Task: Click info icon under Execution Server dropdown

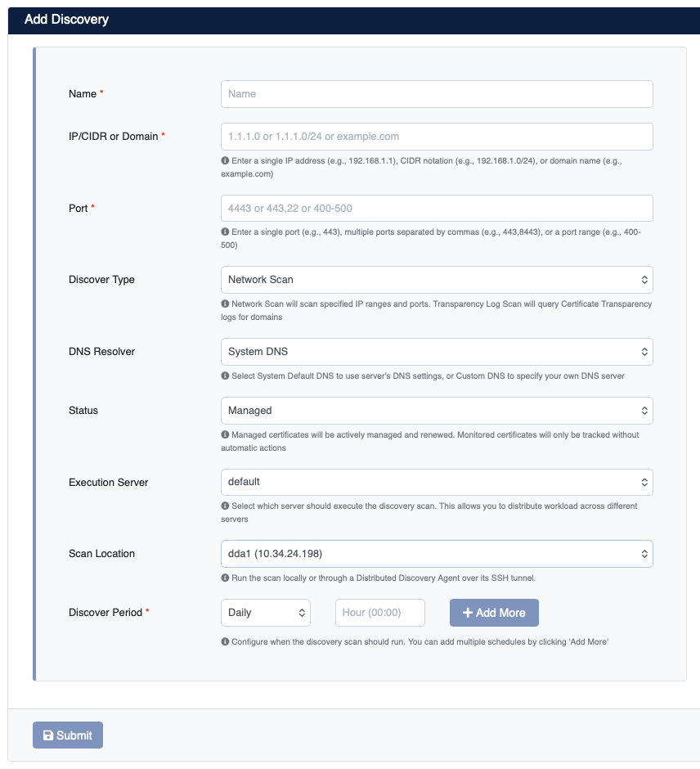Action: [x=225, y=506]
